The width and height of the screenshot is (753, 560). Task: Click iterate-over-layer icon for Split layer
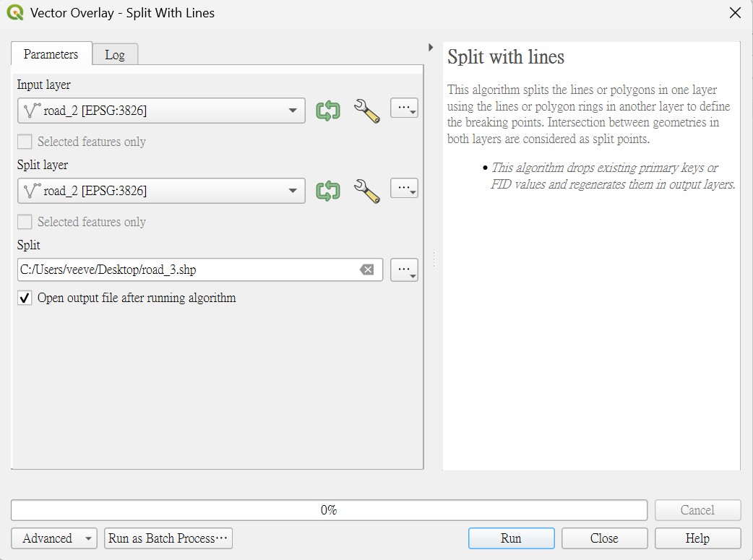(x=328, y=191)
